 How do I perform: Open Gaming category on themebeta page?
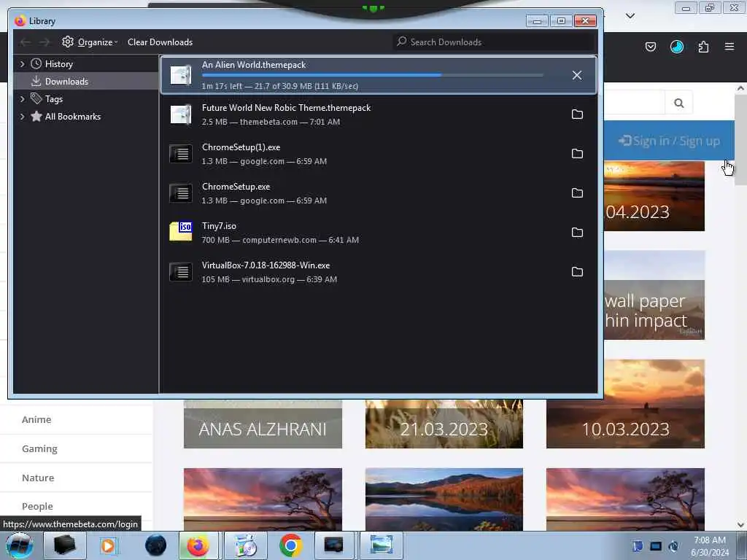click(x=39, y=448)
